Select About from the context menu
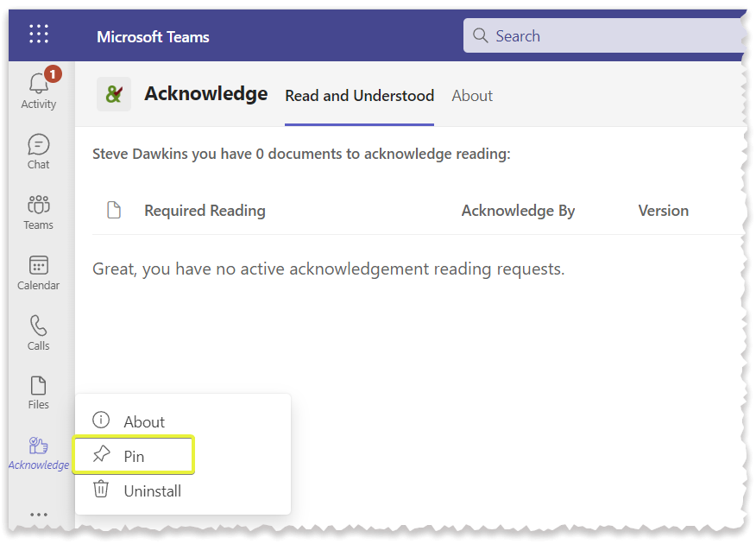756x544 pixels. pos(142,421)
